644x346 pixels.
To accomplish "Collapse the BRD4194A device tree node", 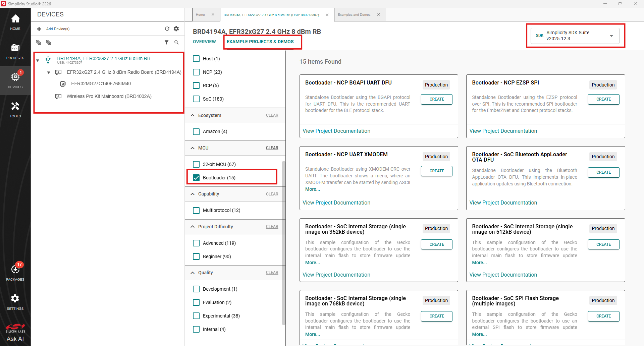I will [x=38, y=61].
